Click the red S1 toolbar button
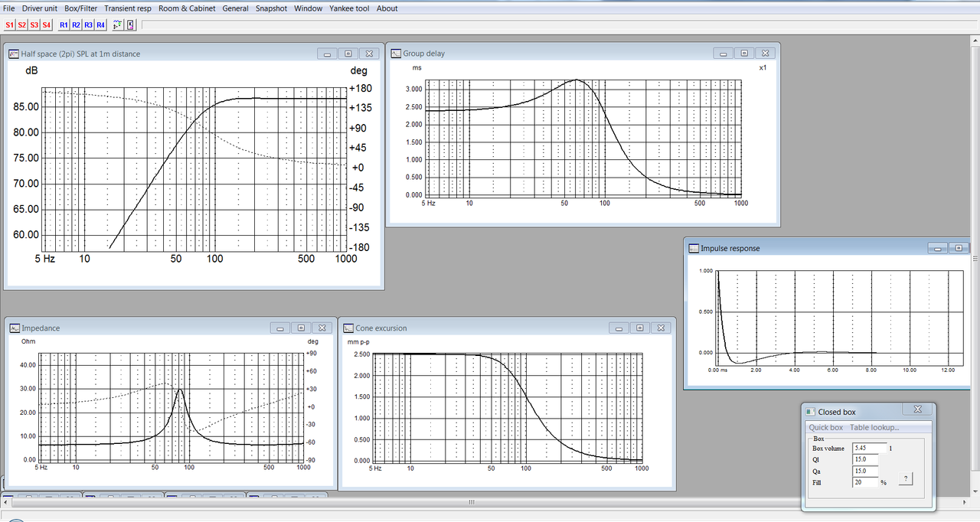Image resolution: width=980 pixels, height=522 pixels. 9,25
